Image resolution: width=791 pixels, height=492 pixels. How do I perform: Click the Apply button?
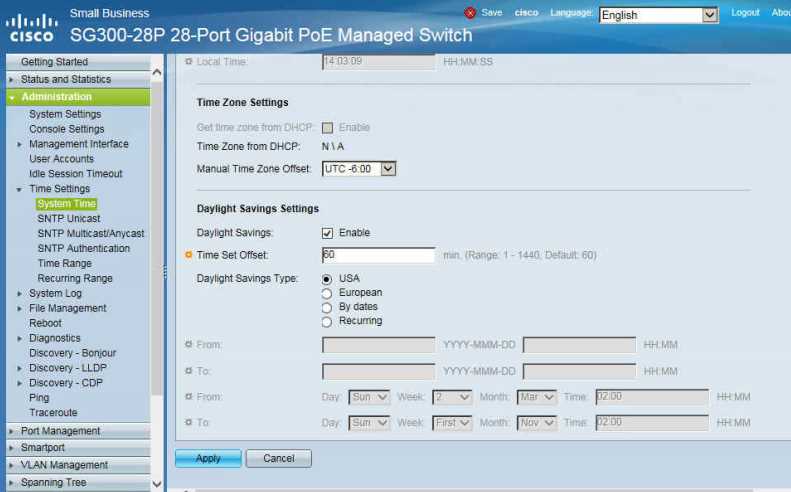point(208,458)
